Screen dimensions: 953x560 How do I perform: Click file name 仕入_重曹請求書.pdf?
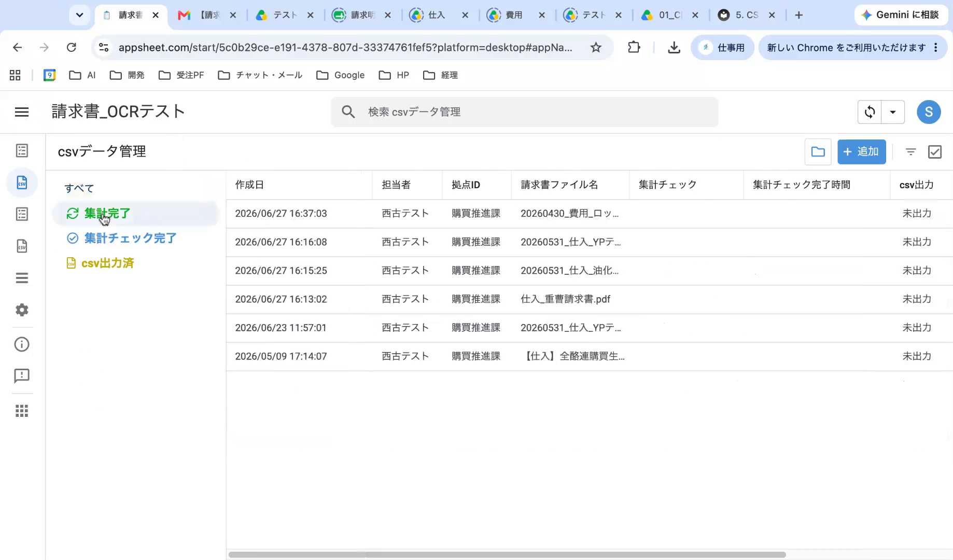point(565,299)
